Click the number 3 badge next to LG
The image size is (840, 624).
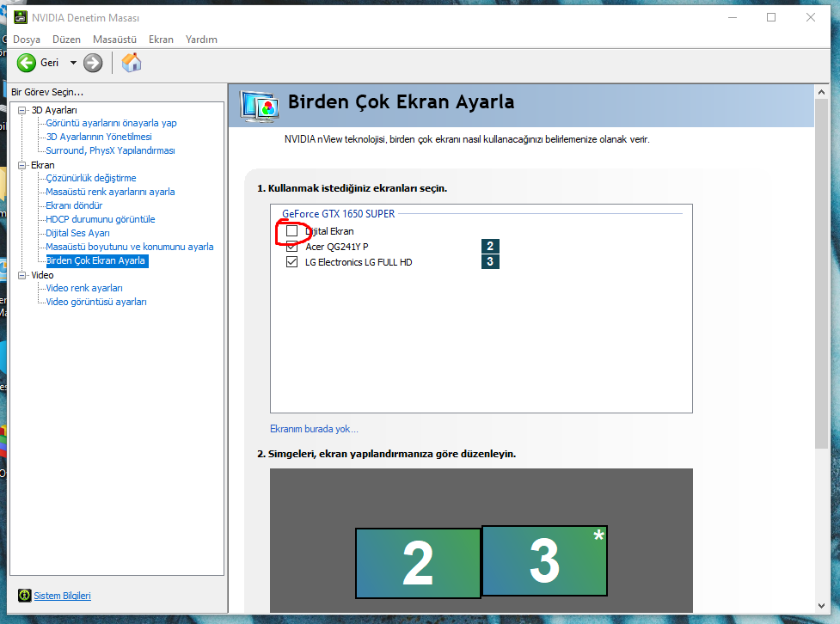click(490, 261)
